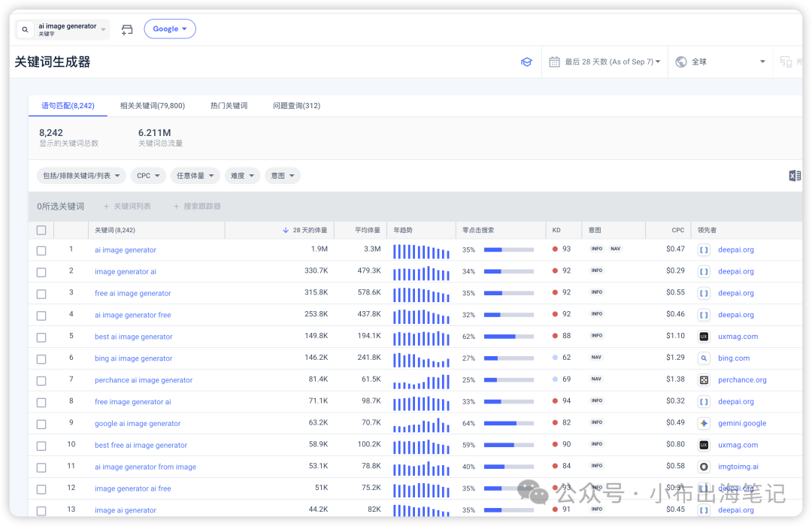Open the graduation cap tutorial icon
The height and width of the screenshot is (526, 812).
[x=526, y=62]
